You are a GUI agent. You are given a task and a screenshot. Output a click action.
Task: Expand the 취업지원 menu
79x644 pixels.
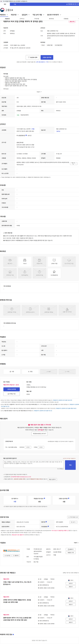click(15, 15)
